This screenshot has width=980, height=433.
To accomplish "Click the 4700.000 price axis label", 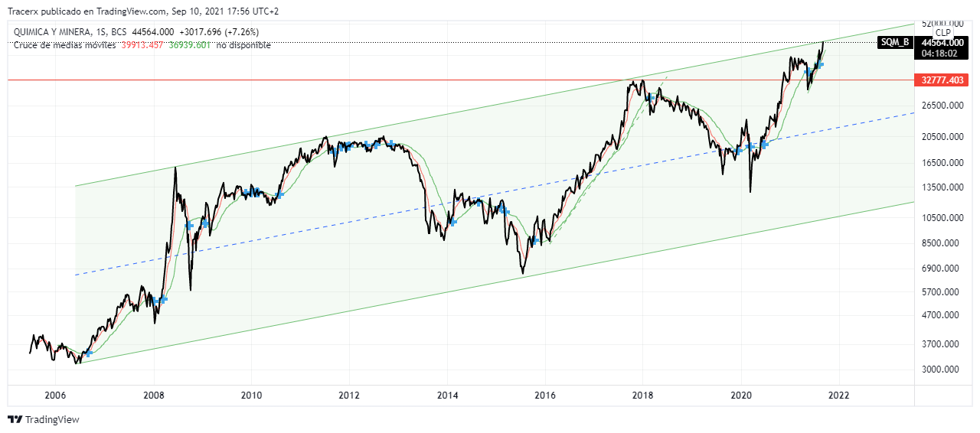I will click(939, 314).
